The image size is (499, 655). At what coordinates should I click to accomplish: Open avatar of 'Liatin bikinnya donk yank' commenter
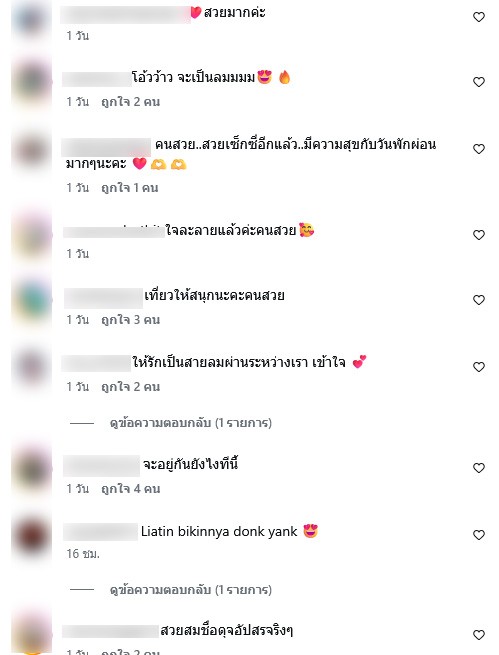(32, 536)
